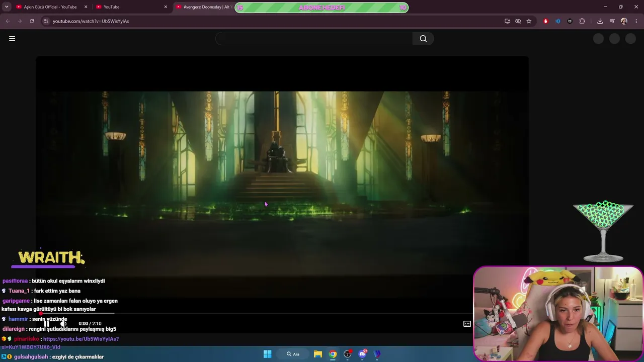Open the black cat-face extension icon
644x362 pixels.
570,21
